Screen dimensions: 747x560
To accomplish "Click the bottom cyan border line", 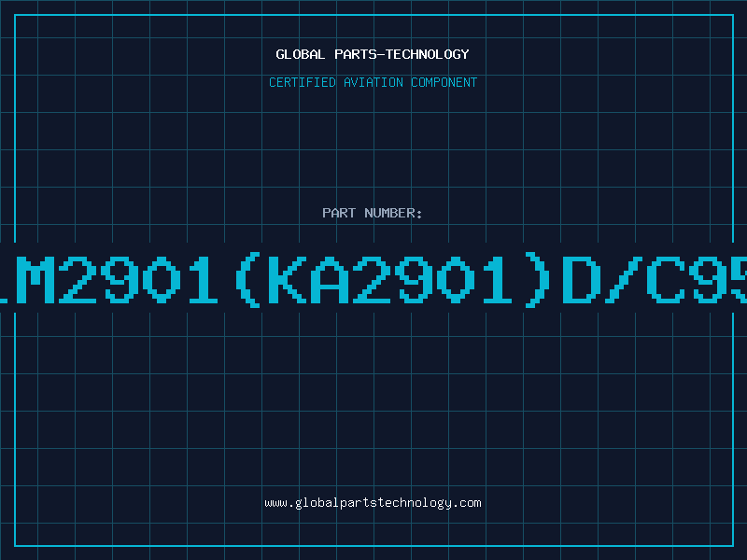I will 374,546.
